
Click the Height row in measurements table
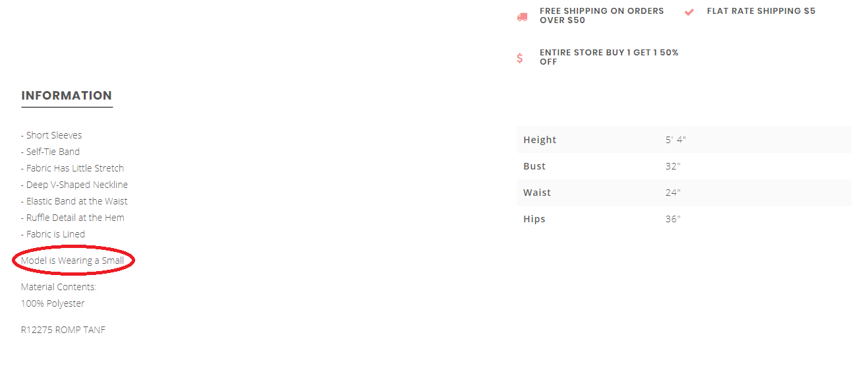click(x=684, y=140)
